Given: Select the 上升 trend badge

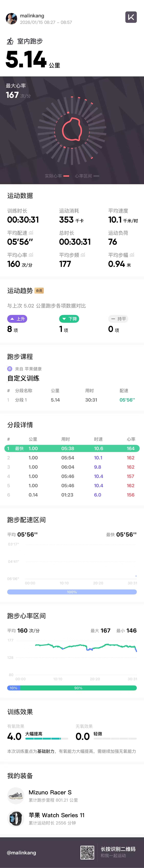Looking at the screenshot, I should (17, 319).
